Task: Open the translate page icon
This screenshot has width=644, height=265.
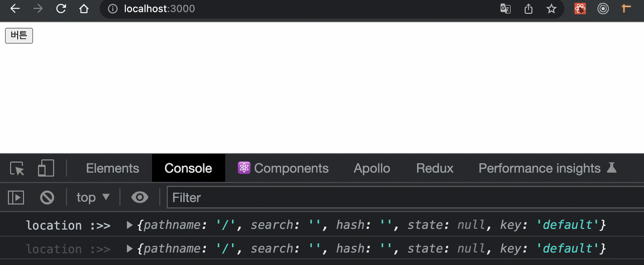Action: click(x=506, y=9)
